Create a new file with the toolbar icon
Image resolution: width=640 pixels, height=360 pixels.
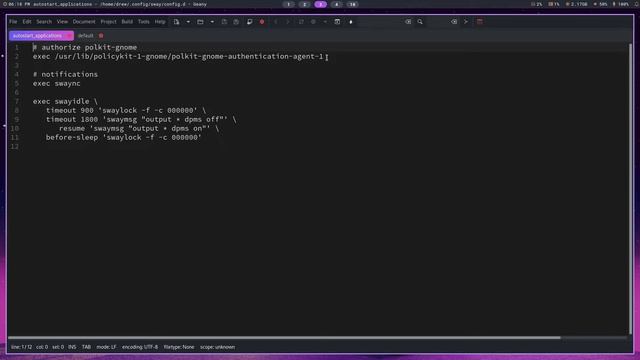pos(176,22)
